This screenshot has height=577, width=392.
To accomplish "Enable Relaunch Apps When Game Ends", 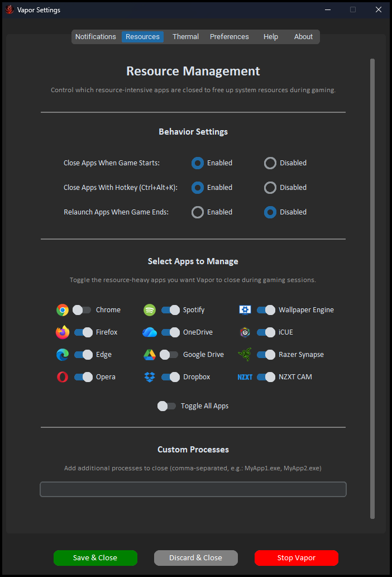I will pos(197,212).
